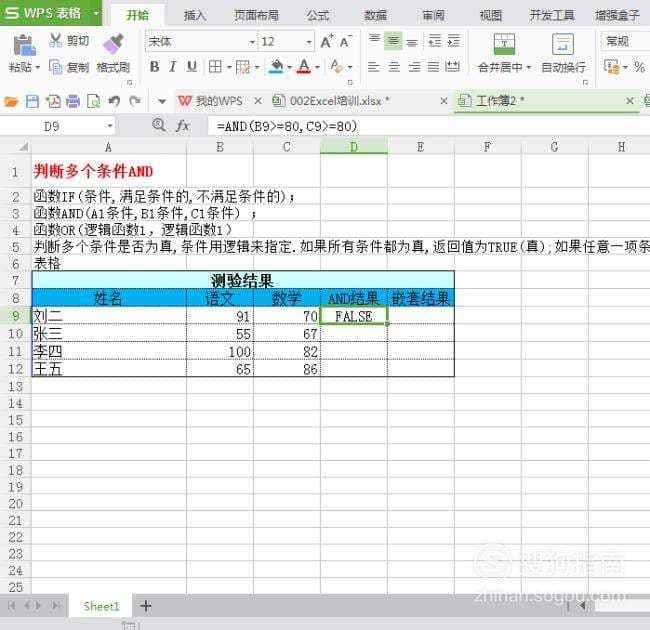Switch to the 插入 (Insert) ribbon tab
650x630 pixels.
click(x=195, y=15)
